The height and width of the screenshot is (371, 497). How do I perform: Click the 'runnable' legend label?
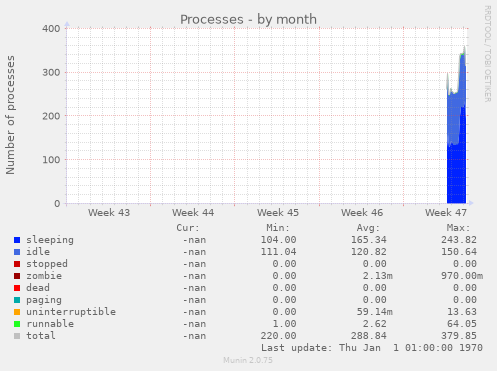click(50, 324)
